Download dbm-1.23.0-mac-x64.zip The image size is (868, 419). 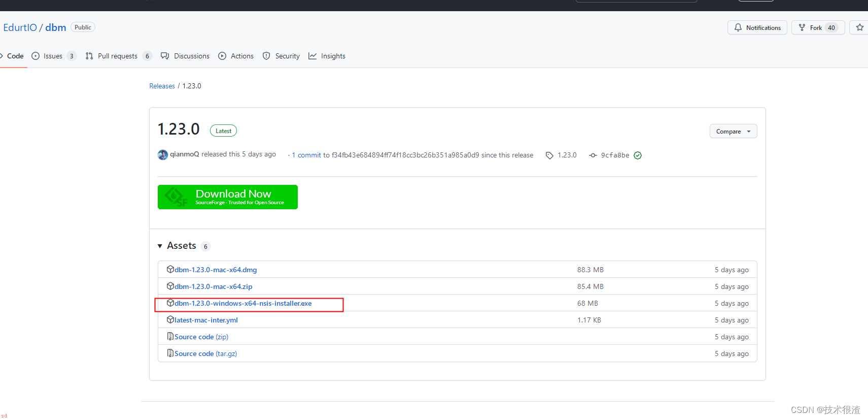(x=214, y=286)
